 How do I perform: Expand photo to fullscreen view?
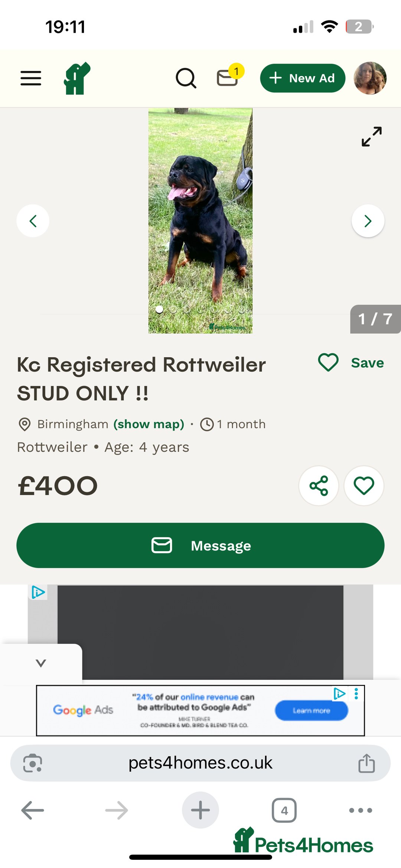click(x=372, y=137)
